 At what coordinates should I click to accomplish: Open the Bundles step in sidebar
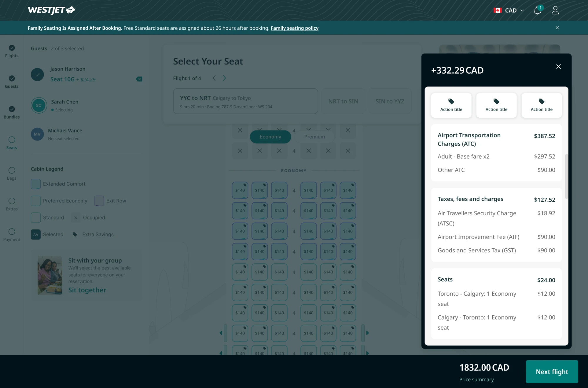12,112
